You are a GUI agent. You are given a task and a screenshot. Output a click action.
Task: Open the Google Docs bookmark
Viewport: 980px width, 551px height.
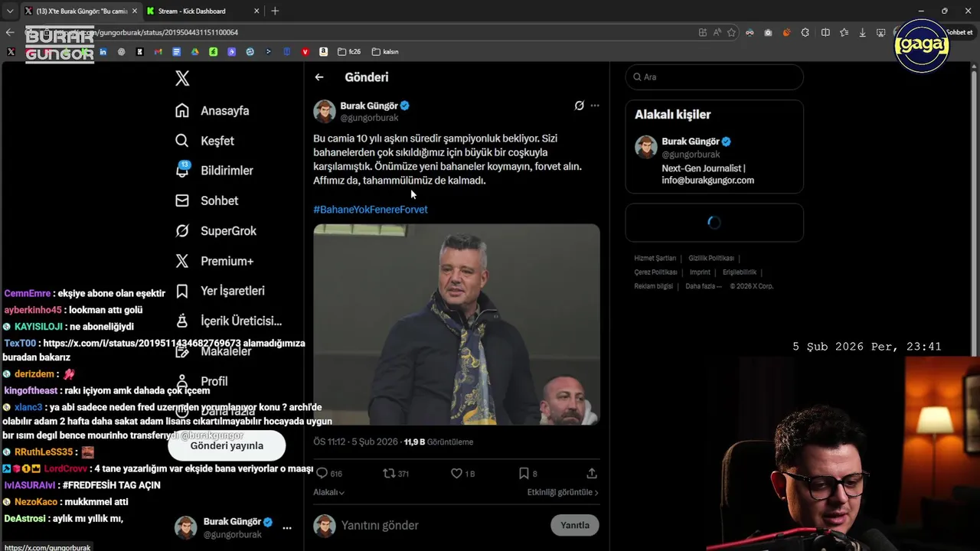pos(176,52)
